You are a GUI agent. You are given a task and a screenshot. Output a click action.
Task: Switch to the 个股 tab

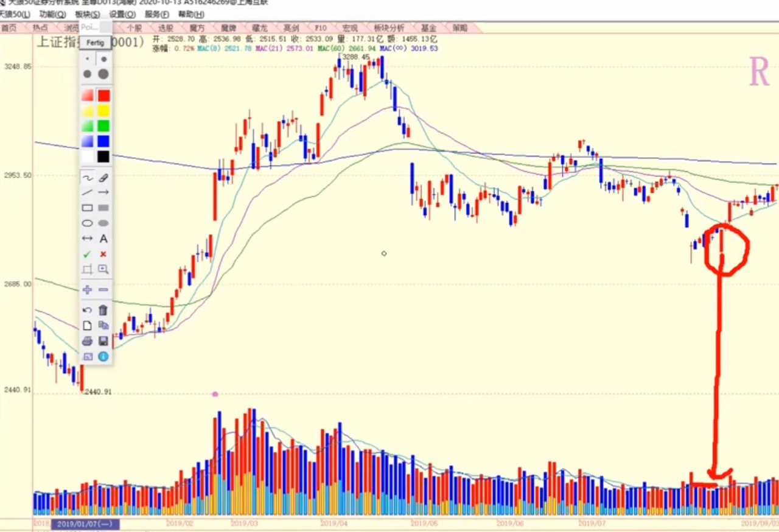134,28
